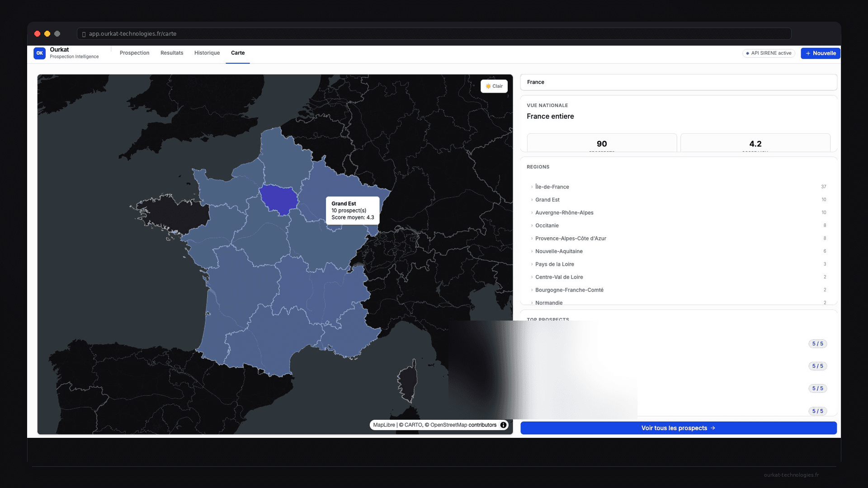This screenshot has width=868, height=488.
Task: Toggle the Clair light map theme
Action: tap(494, 86)
